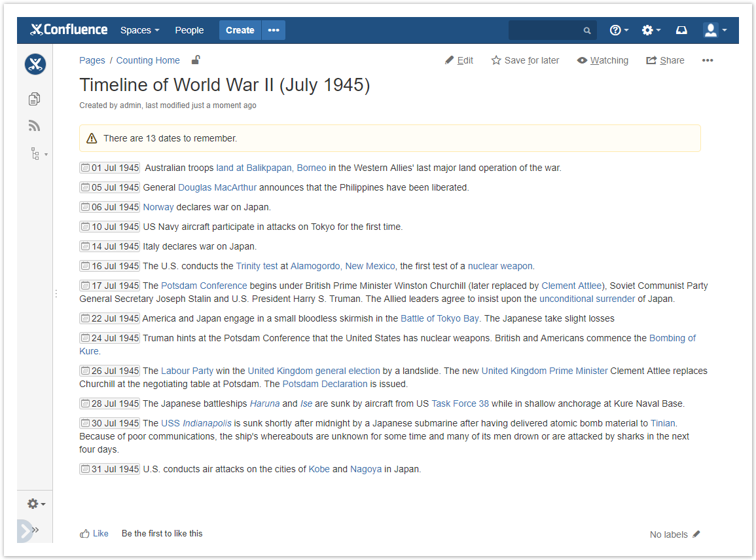Click the search magnifier icon

586,31
